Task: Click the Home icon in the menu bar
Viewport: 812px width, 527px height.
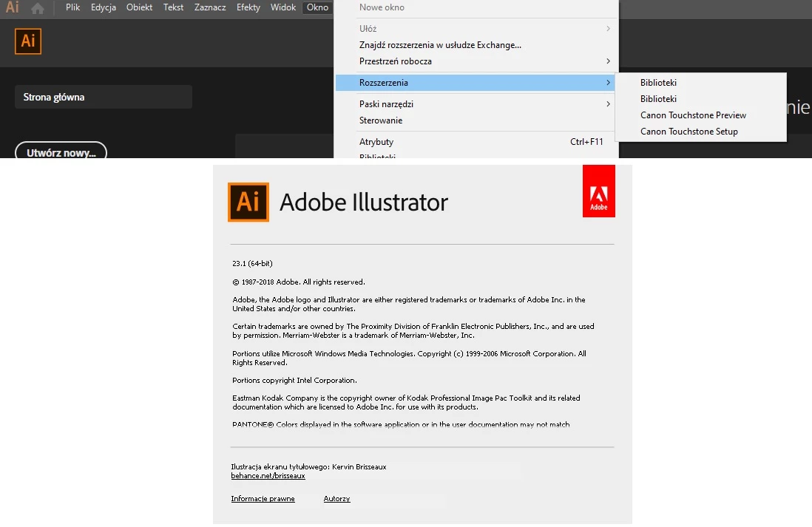Action: [37, 8]
